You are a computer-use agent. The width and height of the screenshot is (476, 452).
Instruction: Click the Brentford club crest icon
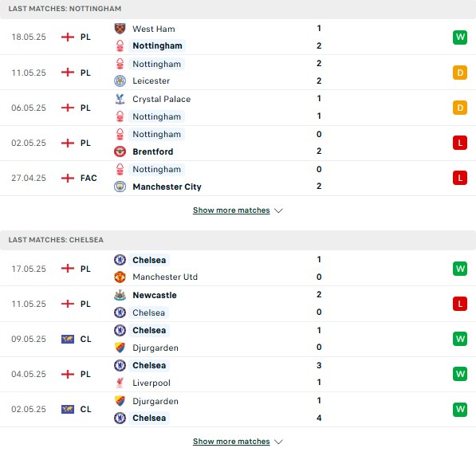click(x=120, y=151)
